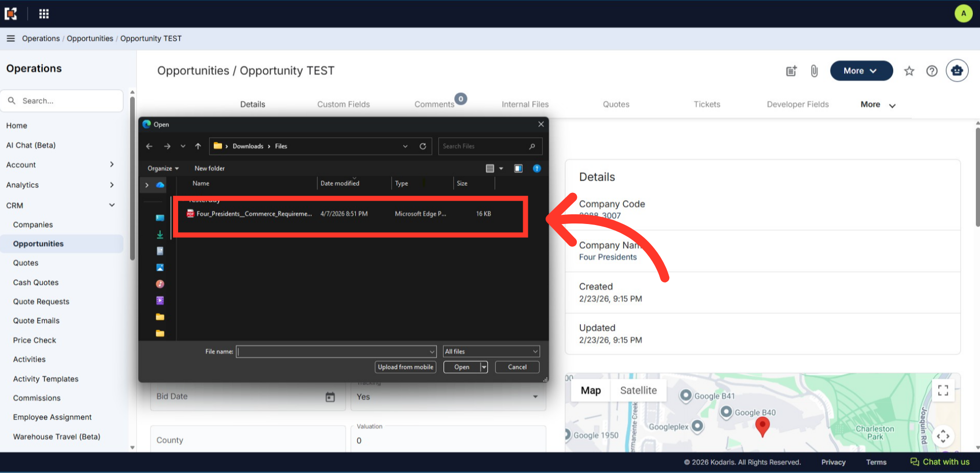Open Downloads shortcut in navigation pane

pos(160,234)
